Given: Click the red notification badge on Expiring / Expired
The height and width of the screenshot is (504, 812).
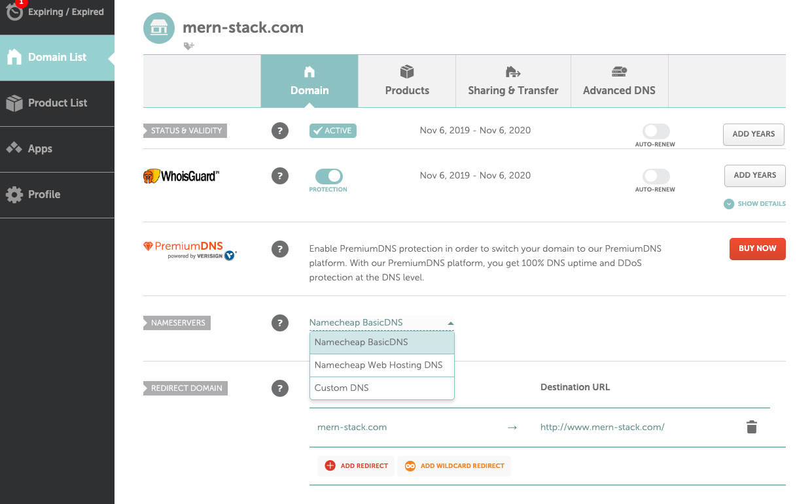Looking at the screenshot, I should pos(21,3).
